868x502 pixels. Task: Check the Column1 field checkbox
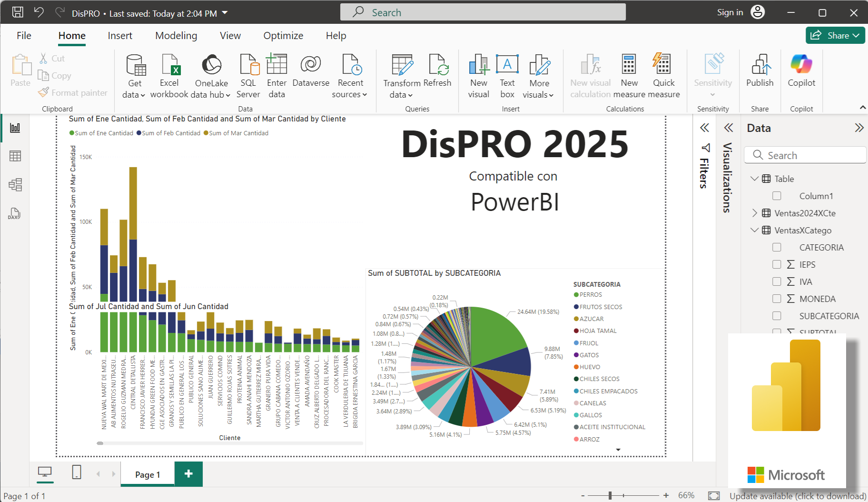pos(777,196)
